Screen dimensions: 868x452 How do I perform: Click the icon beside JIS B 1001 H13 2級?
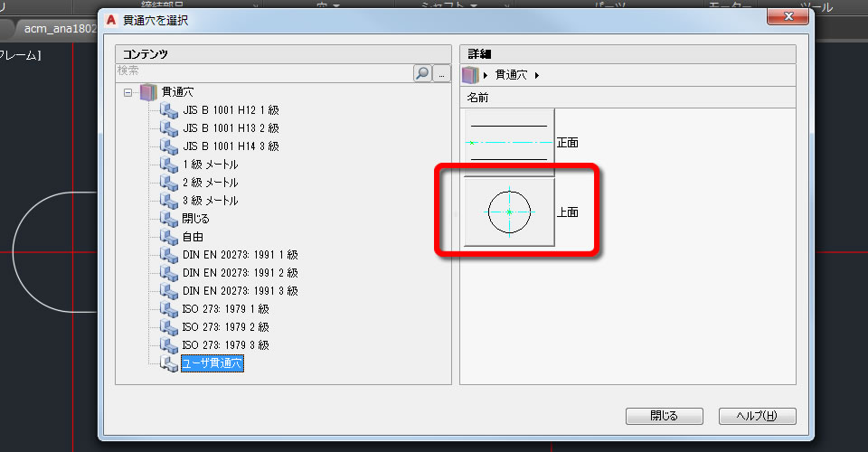169,128
